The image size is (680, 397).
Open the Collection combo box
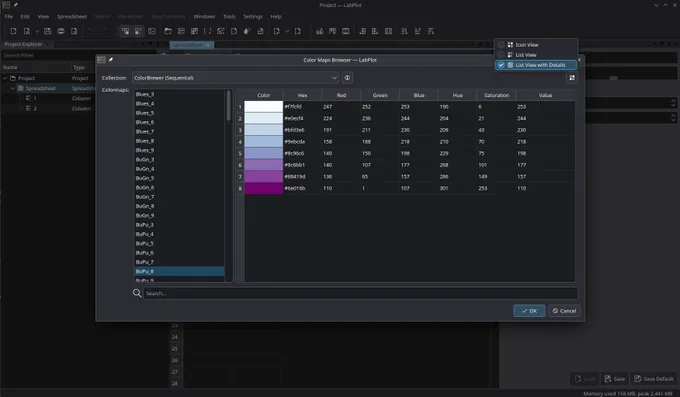(x=235, y=78)
